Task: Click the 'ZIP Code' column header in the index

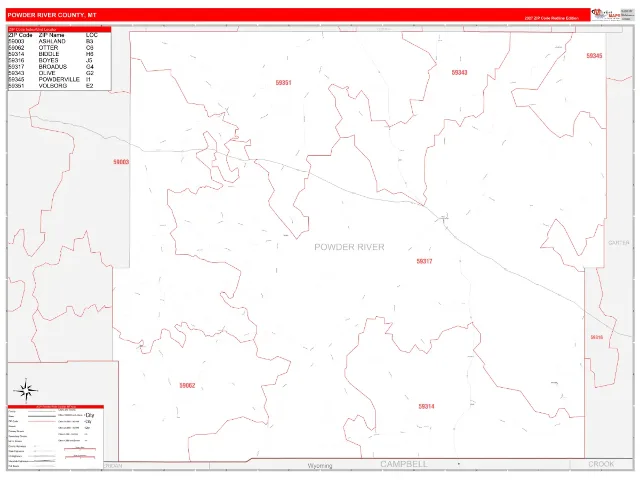Action: point(20,35)
